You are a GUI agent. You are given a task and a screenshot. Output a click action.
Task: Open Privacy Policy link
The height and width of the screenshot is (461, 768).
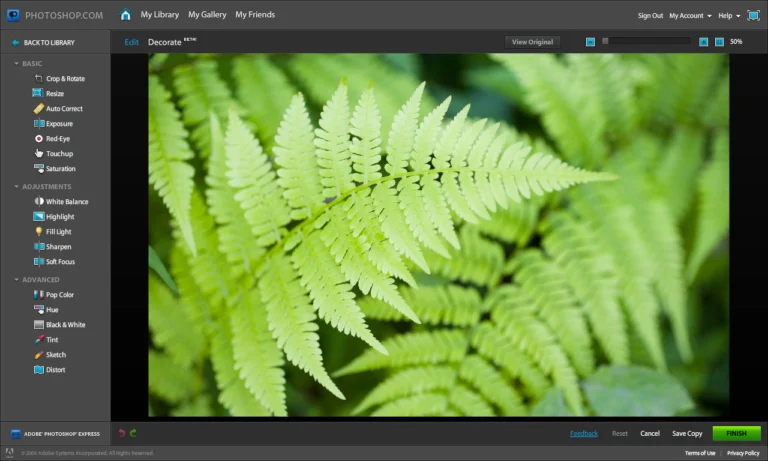[743, 453]
